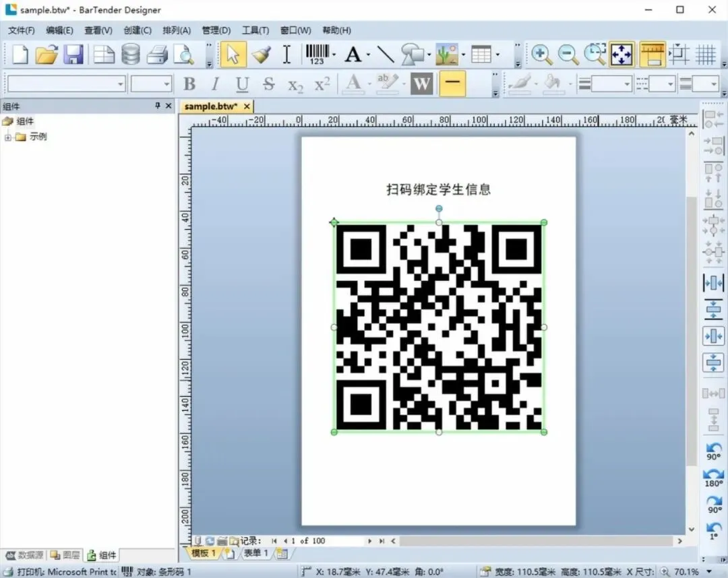Screen dimensions: 728x578
Task: Select the barcode creation tool
Action: (317, 55)
